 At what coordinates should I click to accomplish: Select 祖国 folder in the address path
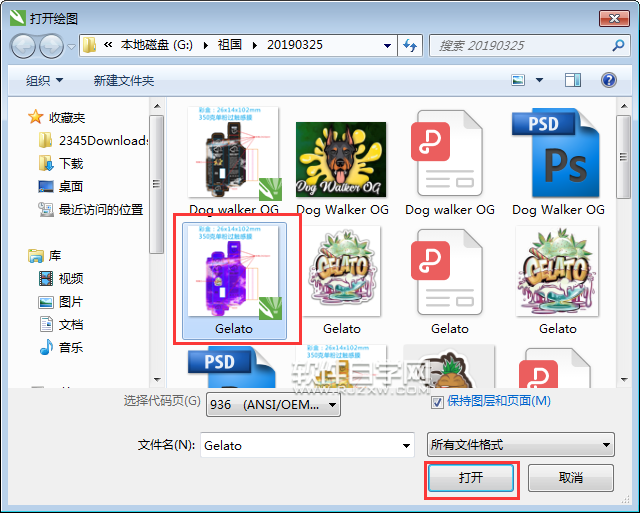(x=230, y=45)
